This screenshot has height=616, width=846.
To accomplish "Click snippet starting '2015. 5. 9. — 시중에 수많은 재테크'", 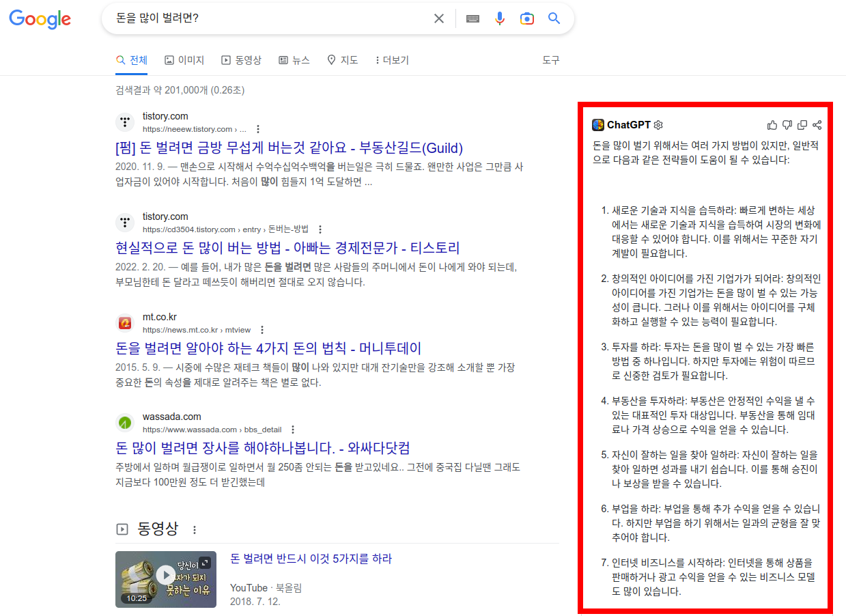I will point(315,375).
